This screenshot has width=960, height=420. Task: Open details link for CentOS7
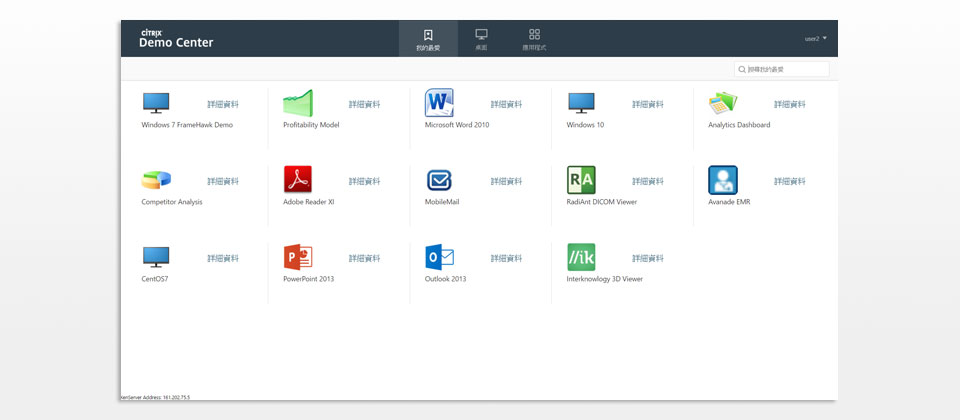point(223,258)
